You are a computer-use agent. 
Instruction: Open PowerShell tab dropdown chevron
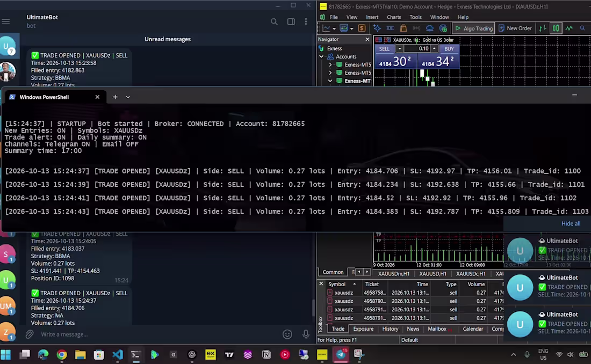tap(128, 97)
